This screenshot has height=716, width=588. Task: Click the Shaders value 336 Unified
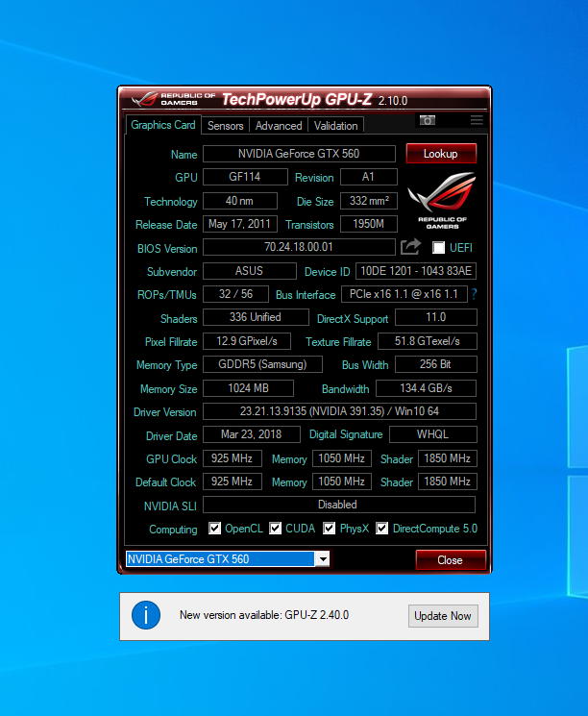pyautogui.click(x=256, y=317)
